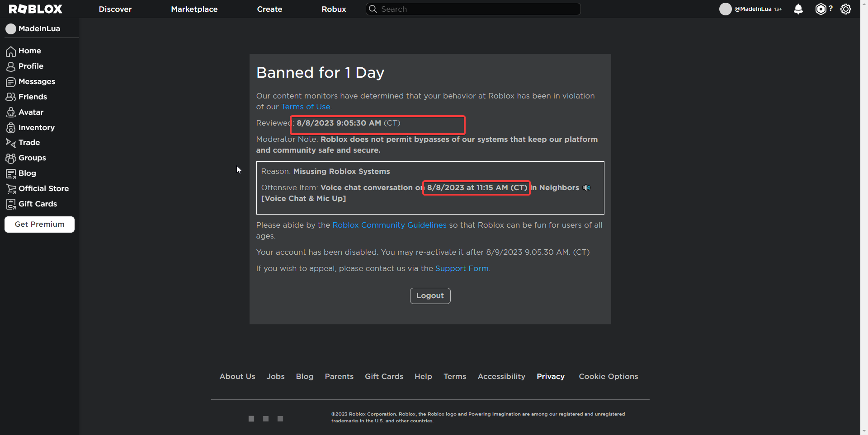Click the Get Premium button
Viewport: 868px width, 435px height.
39,224
